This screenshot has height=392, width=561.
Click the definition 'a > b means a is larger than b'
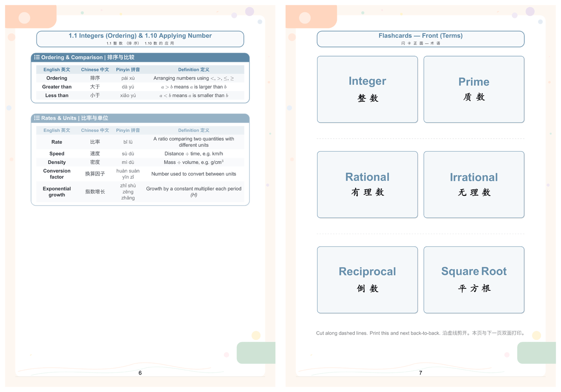click(194, 87)
